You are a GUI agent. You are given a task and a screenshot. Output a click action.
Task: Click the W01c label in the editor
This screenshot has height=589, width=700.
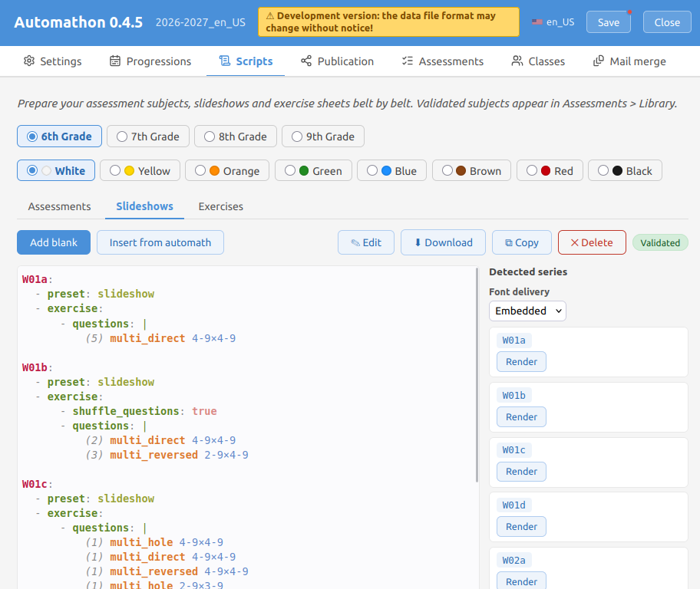[35, 484]
